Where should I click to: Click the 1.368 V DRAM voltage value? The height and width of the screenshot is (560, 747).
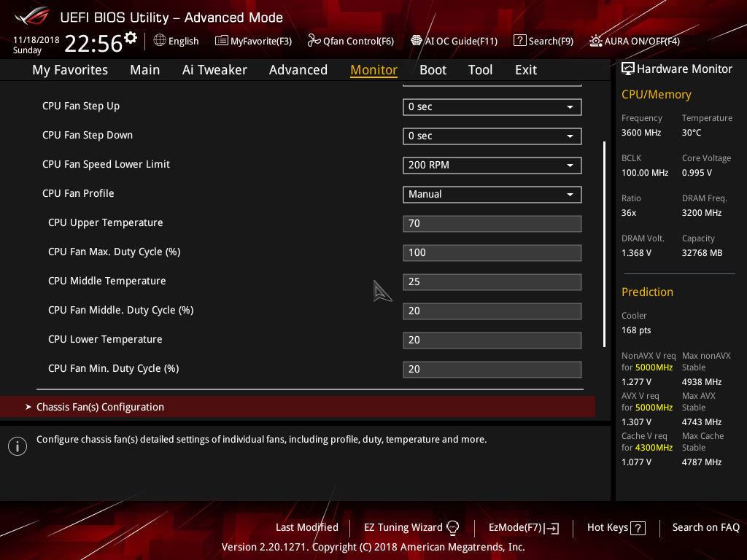[636, 253]
